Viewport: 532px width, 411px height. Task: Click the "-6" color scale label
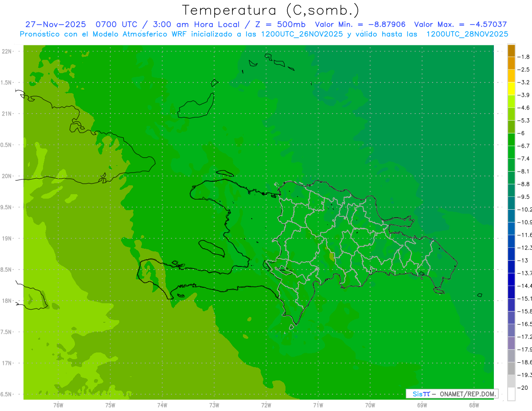click(x=522, y=133)
